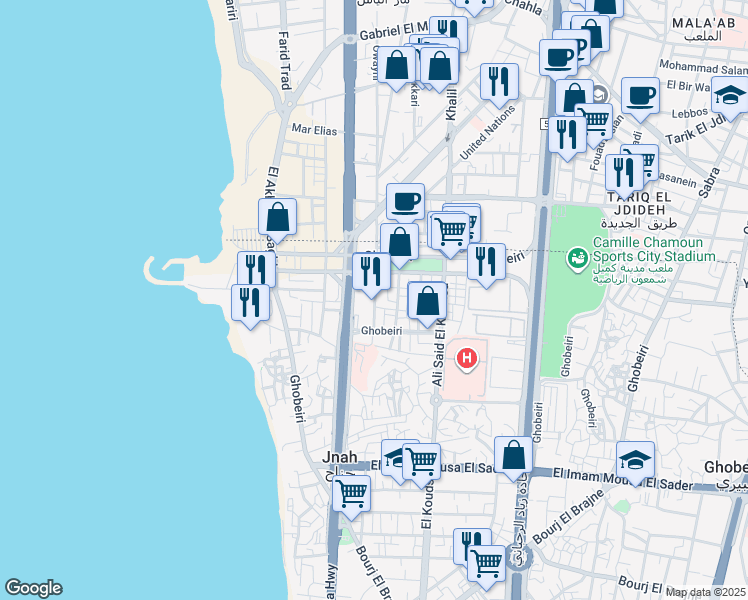
Task: Select the shopping cart marker at the bottom edge
Action: [486, 562]
